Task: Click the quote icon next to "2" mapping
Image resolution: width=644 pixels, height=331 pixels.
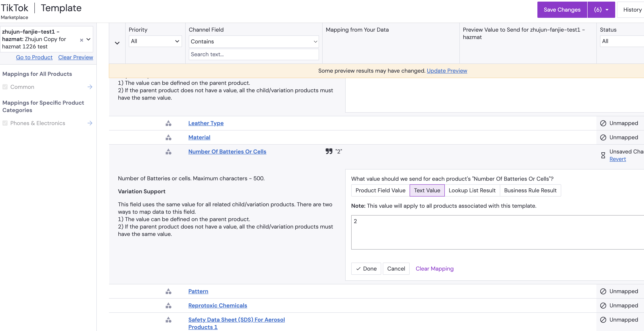Action: [329, 151]
